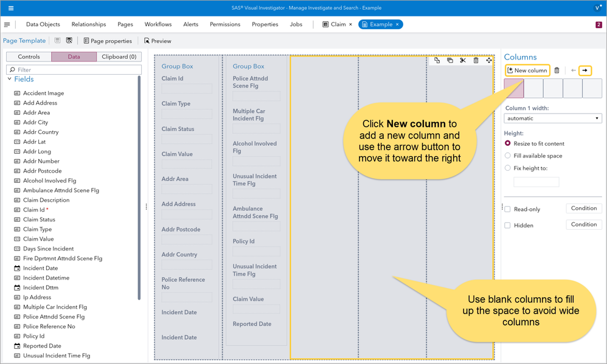Viewport: 607px width, 364px height.
Task: Click the Fix height value input
Action: tap(536, 182)
